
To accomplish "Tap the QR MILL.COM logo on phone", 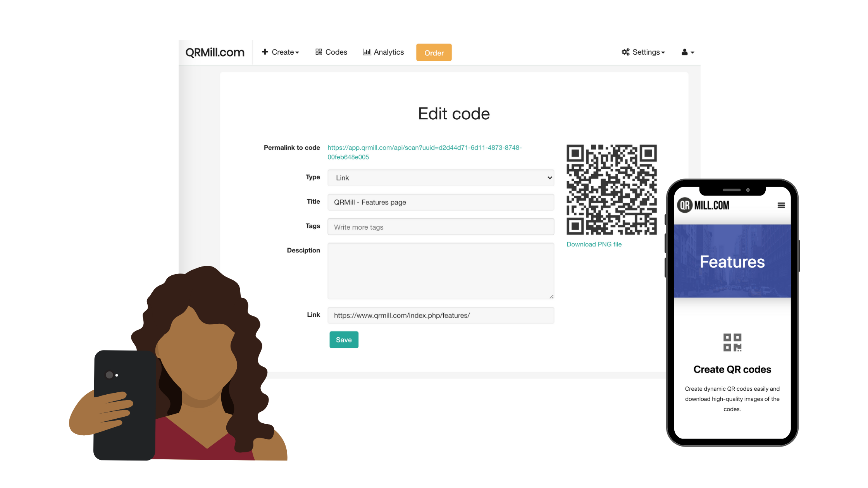I will [703, 205].
